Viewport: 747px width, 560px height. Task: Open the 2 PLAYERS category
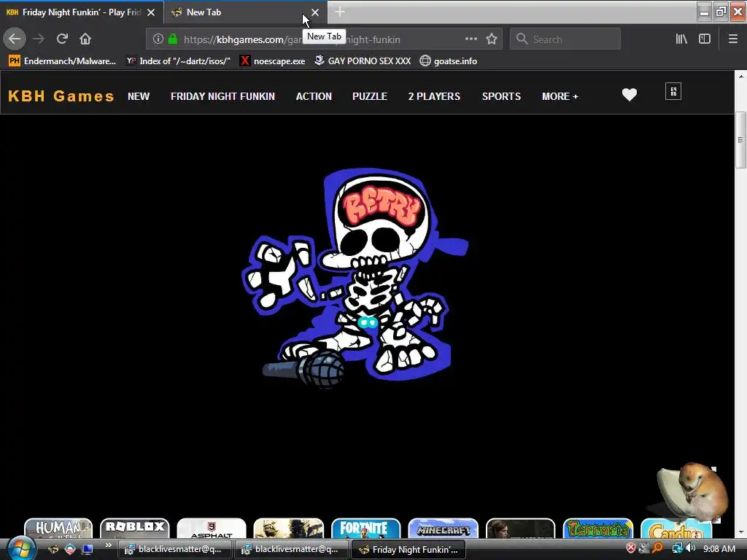pyautogui.click(x=434, y=96)
